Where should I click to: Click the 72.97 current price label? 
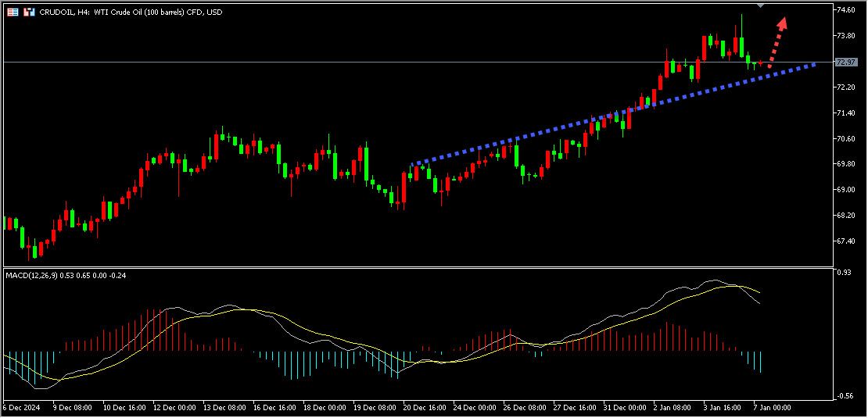pyautogui.click(x=845, y=62)
